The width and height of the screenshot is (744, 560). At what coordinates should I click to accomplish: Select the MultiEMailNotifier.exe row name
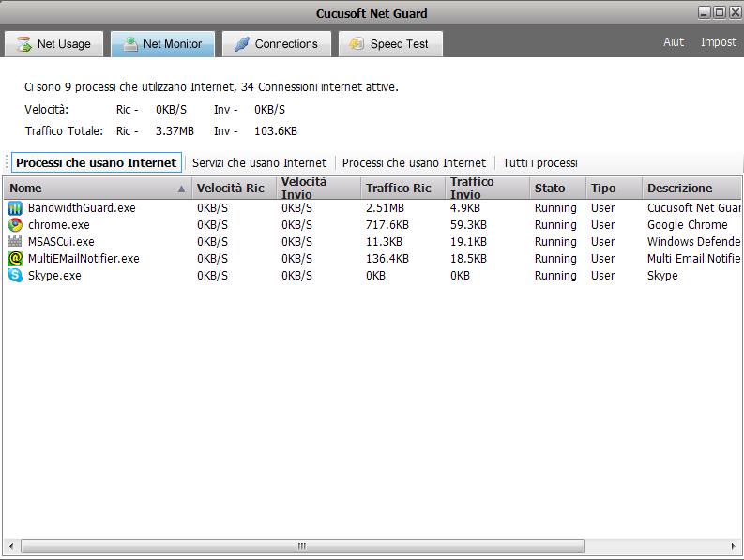[x=84, y=259]
